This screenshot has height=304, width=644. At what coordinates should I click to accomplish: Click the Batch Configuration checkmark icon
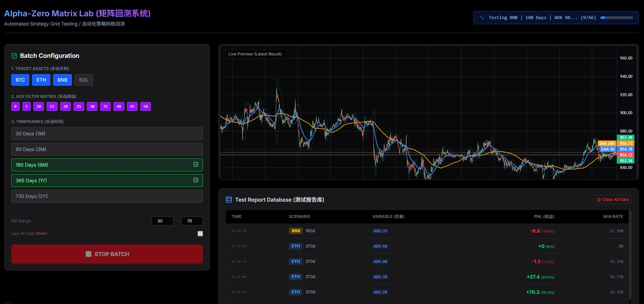click(x=14, y=56)
